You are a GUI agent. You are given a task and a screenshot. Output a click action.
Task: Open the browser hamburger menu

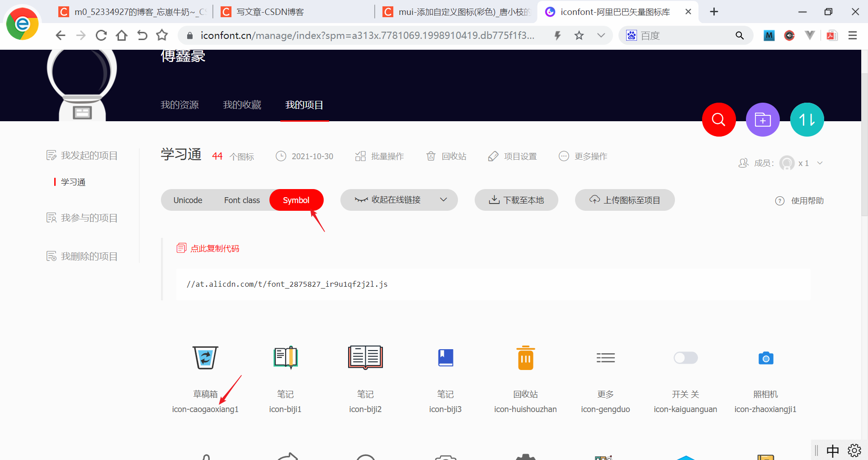853,35
